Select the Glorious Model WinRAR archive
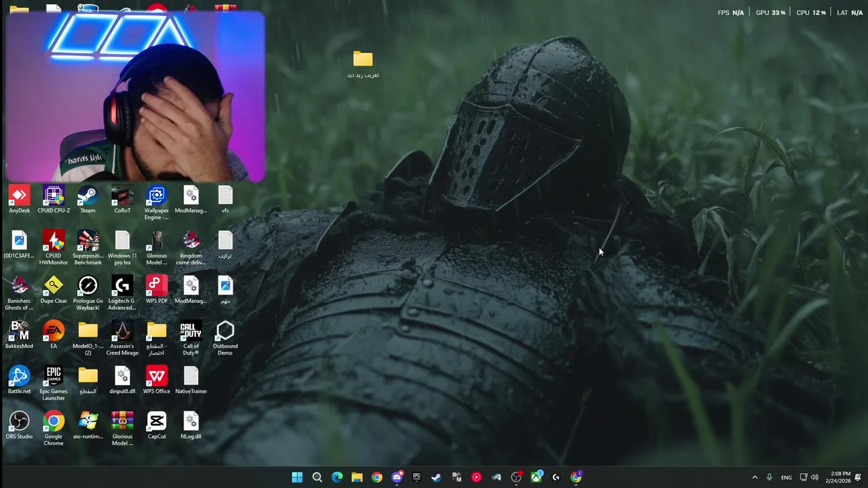 click(x=122, y=429)
